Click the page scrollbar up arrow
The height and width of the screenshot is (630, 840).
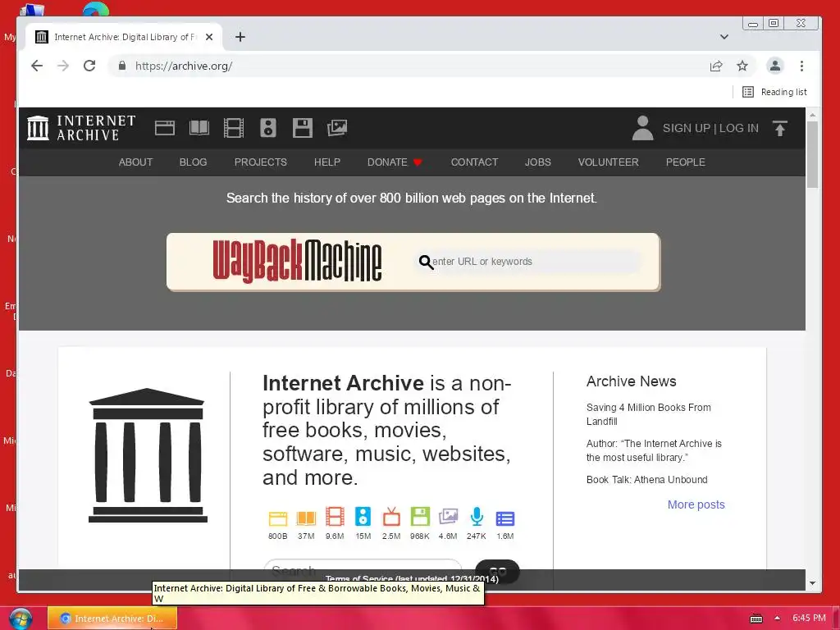coord(813,115)
